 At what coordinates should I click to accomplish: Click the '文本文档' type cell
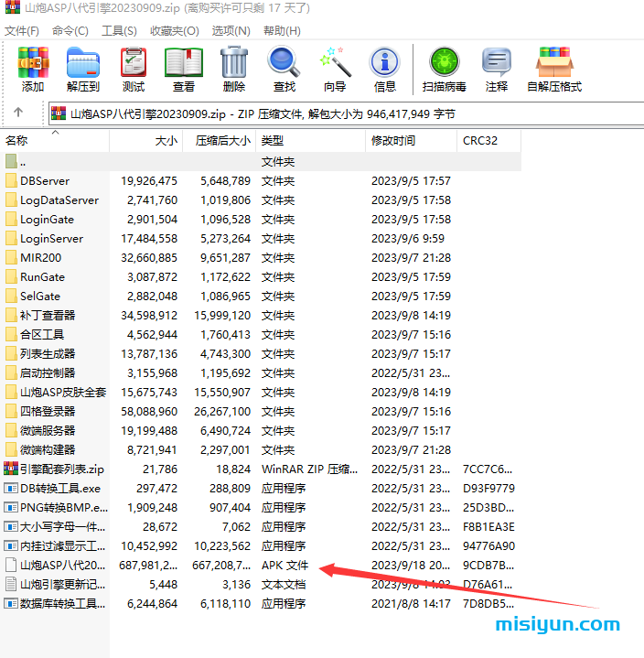284,585
